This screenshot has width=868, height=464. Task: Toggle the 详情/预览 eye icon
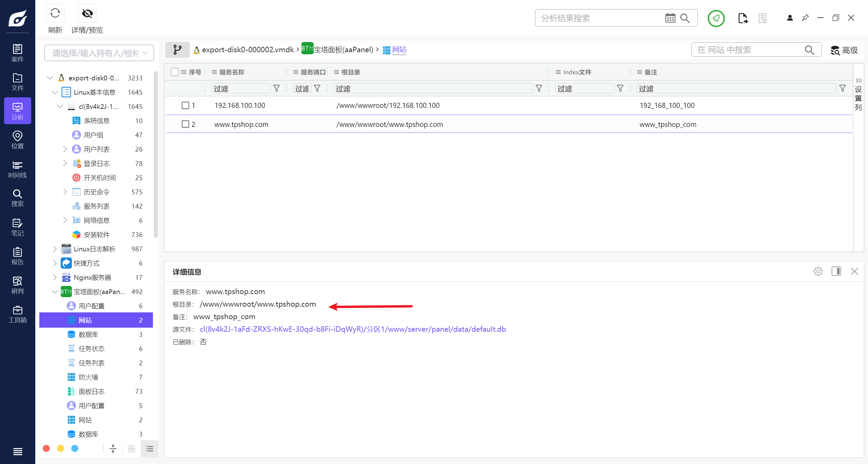[87, 14]
